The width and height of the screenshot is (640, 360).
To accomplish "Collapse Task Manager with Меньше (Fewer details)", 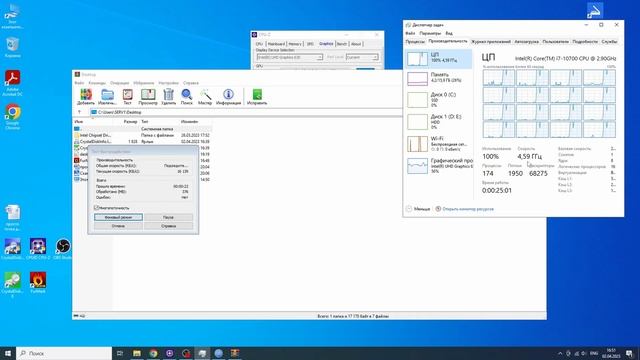I will point(418,209).
